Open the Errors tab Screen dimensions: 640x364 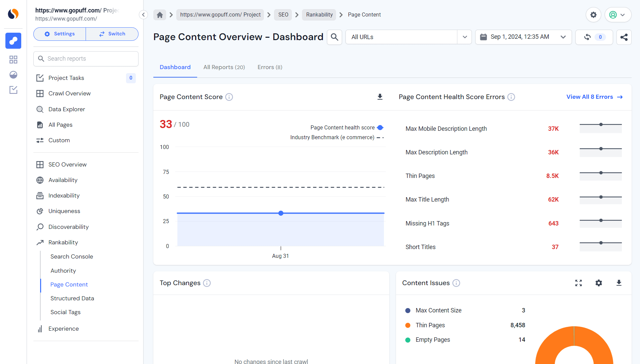(270, 67)
